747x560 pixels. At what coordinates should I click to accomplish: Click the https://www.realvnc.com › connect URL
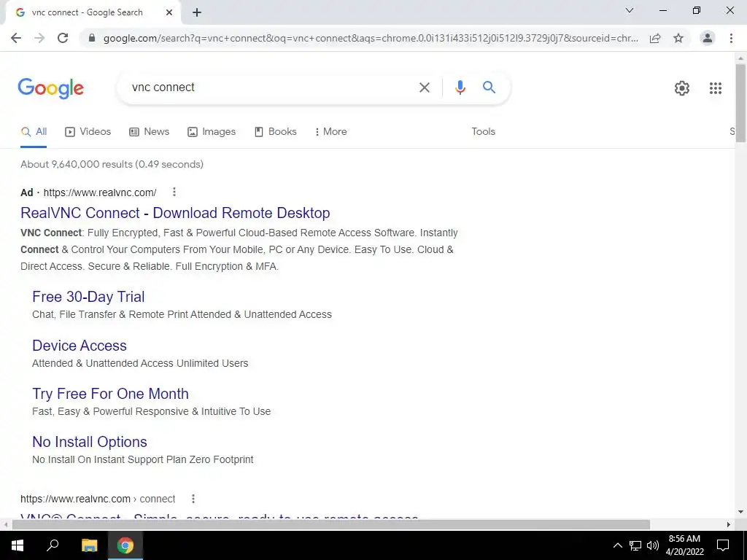(x=98, y=499)
